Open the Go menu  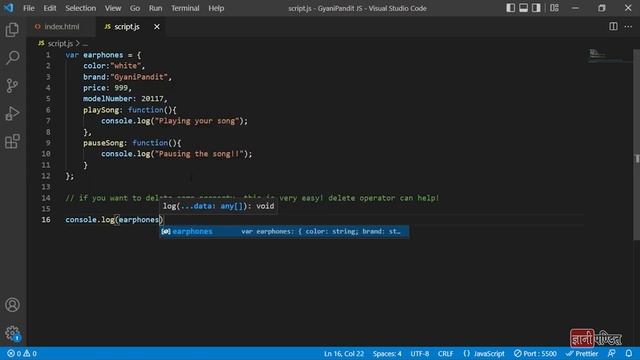[x=135, y=8]
